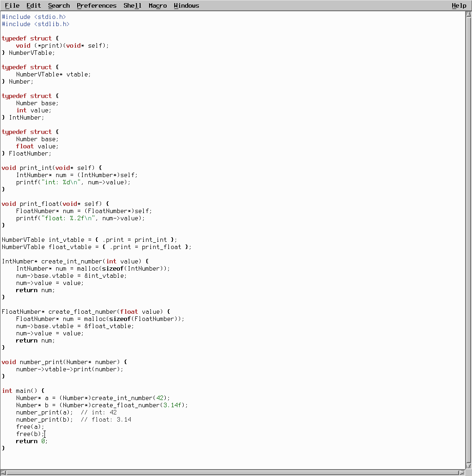472x476 pixels.
Task: Click on the 'free(a);' line
Action: [x=30, y=427]
